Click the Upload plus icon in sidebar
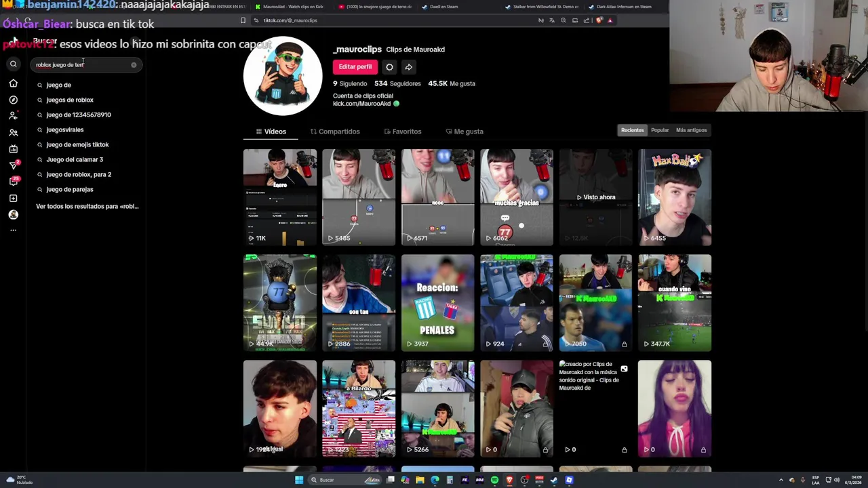This screenshot has height=488, width=868. (13, 198)
